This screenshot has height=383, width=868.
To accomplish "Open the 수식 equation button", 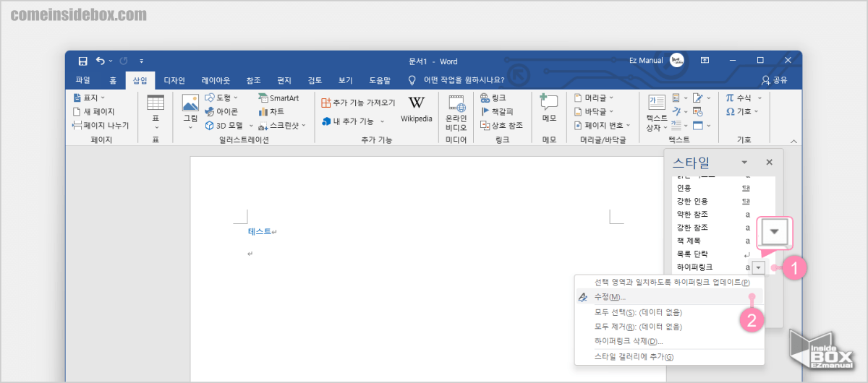I will [x=743, y=98].
